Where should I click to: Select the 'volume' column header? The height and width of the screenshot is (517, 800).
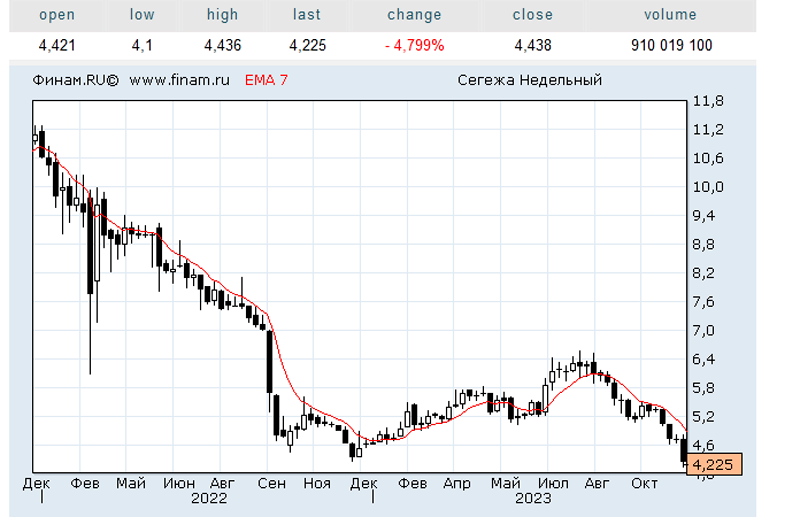(x=671, y=15)
